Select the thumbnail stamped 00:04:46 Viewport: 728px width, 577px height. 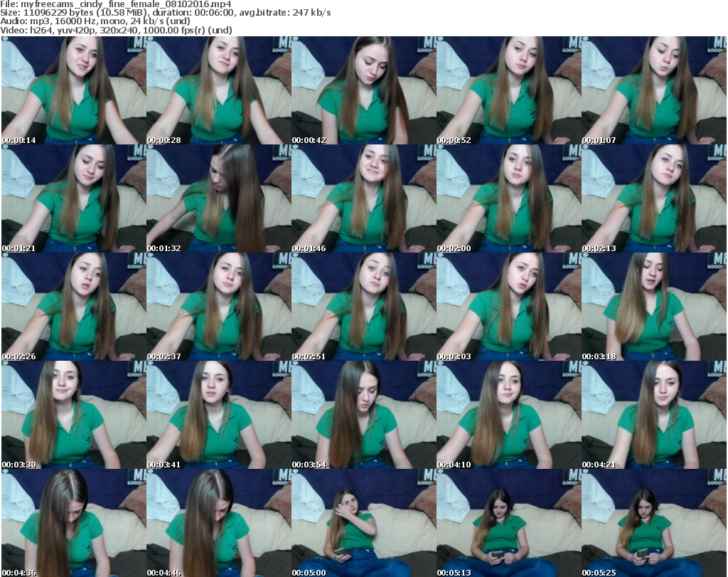(219, 523)
